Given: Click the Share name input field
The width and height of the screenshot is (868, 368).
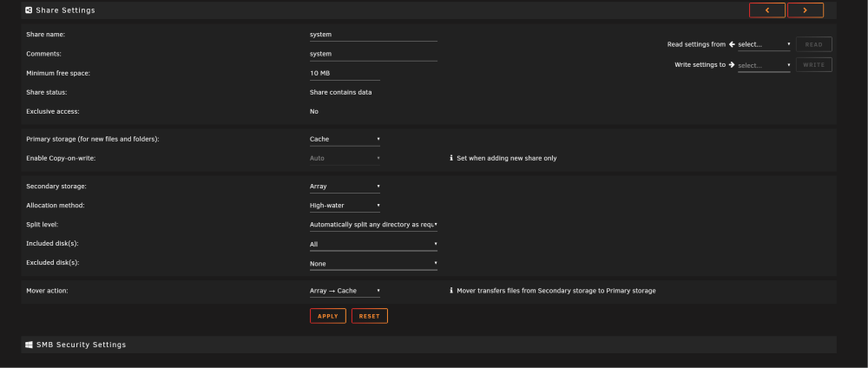Looking at the screenshot, I should [373, 35].
